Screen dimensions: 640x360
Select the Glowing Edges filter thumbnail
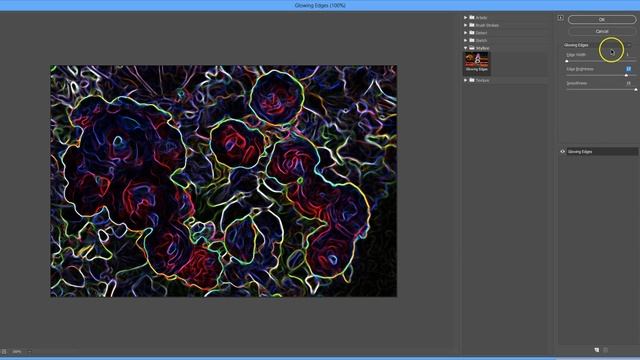[477, 63]
